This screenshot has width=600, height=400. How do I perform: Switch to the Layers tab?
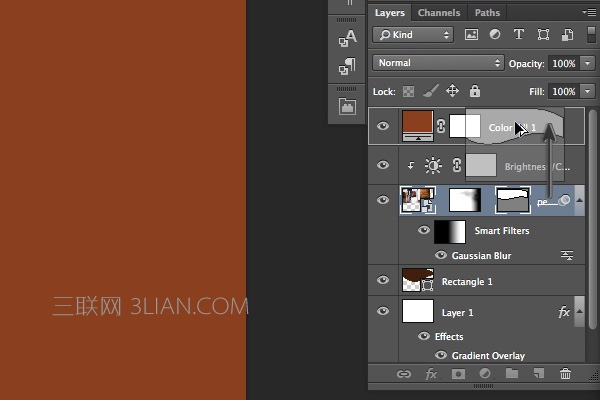click(x=390, y=13)
